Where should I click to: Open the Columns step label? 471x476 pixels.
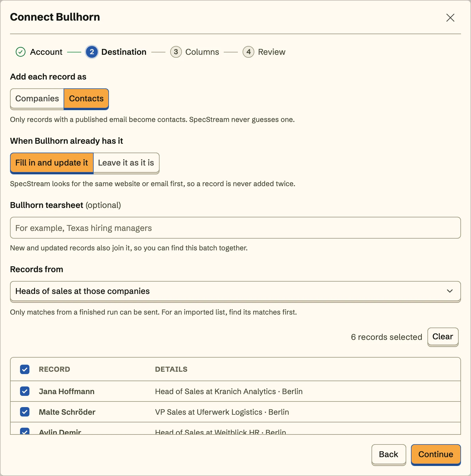pyautogui.click(x=202, y=52)
